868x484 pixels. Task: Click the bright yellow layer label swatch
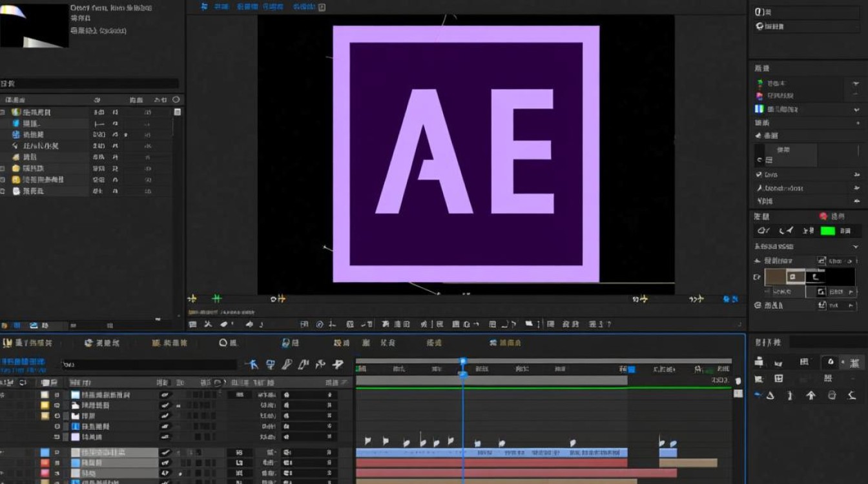tap(45, 405)
